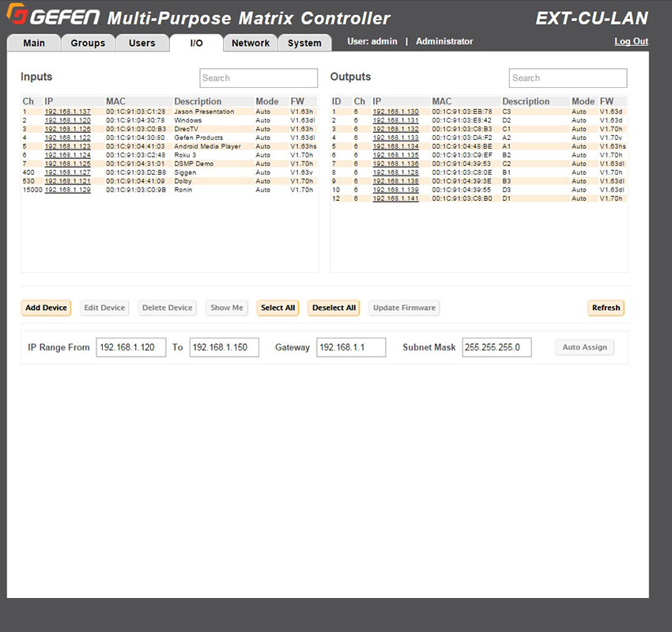
Task: Click the Edit Device button
Action: click(104, 308)
